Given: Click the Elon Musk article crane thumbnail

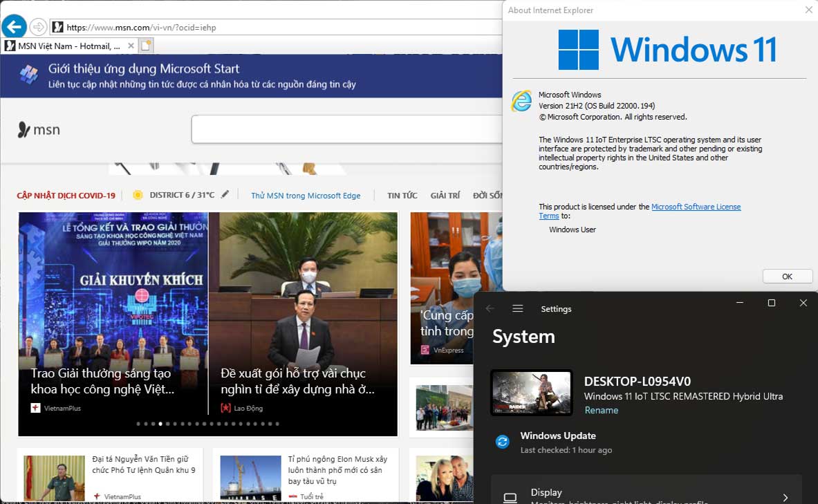Looking at the screenshot, I should coord(250,478).
